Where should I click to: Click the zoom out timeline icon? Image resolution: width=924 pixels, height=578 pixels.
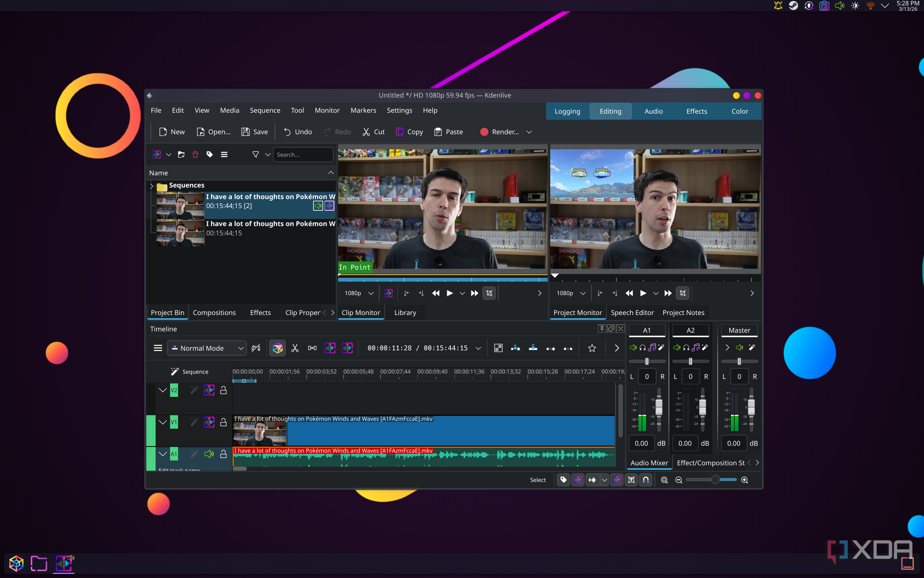(x=679, y=480)
